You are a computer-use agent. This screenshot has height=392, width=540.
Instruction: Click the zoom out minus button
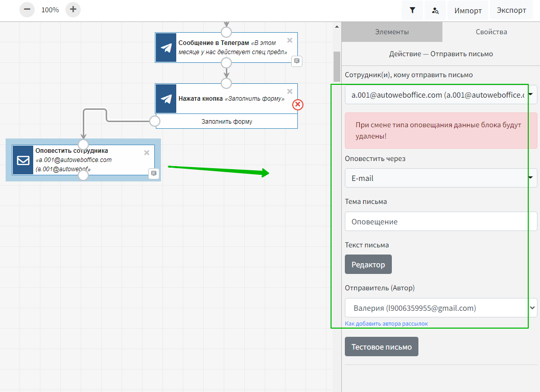(27, 10)
